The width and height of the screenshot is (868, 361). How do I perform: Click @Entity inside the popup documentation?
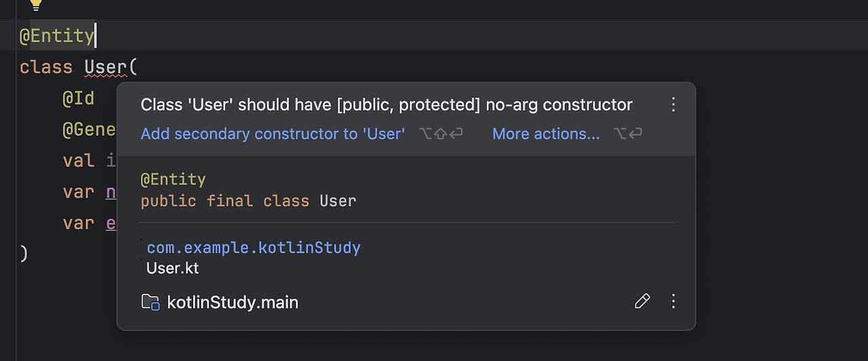(173, 179)
